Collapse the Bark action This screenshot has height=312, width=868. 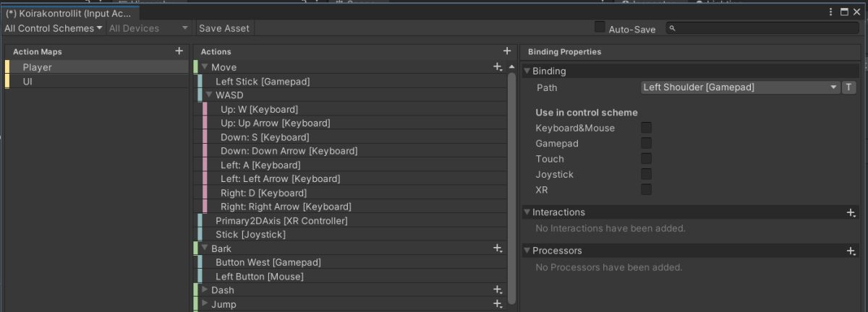click(x=205, y=248)
